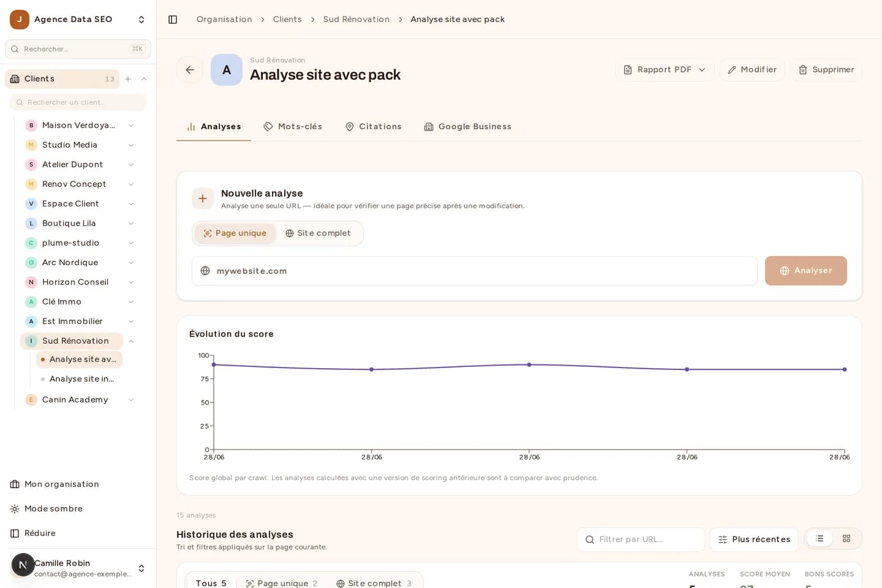Viewport: 882px width, 588px height.
Task: Collapse the Clients section
Action: tap(144, 79)
